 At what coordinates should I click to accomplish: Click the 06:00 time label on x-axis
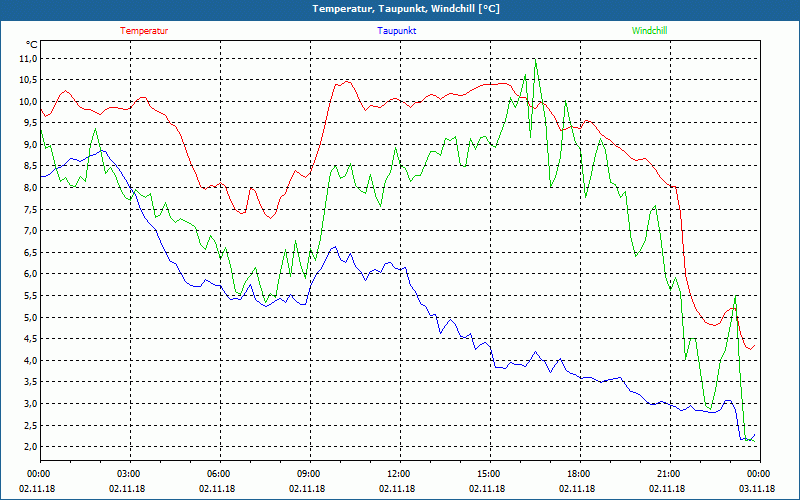pyautogui.click(x=220, y=474)
